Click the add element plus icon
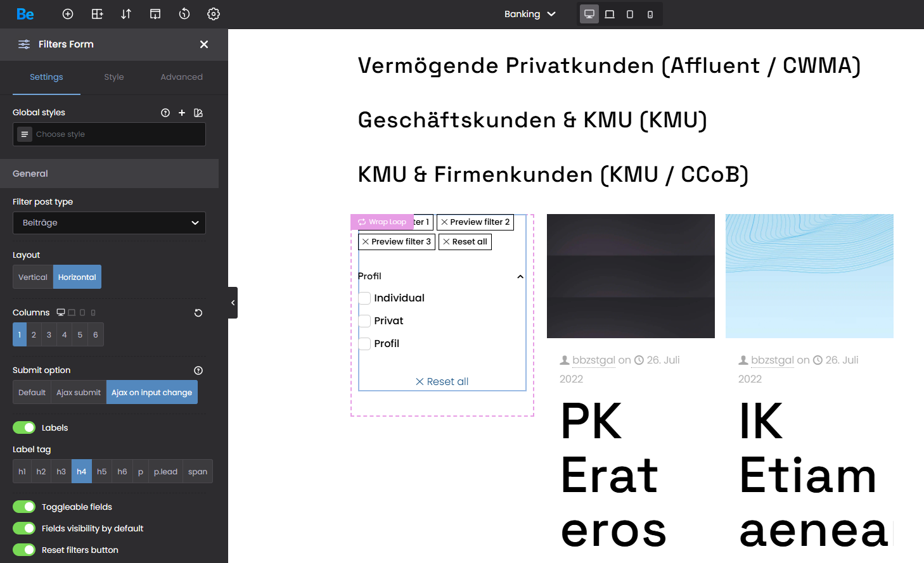 (68, 14)
